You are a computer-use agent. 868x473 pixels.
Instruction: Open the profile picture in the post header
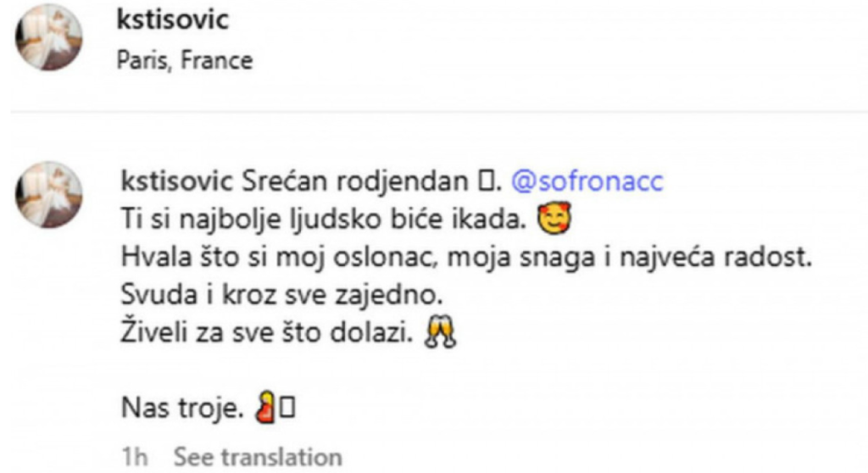[48, 37]
